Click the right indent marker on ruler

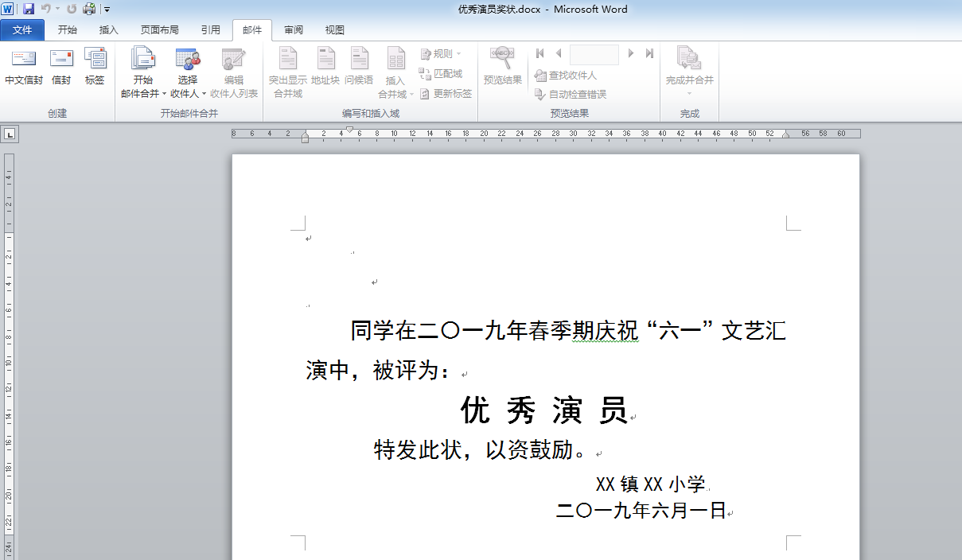coord(786,135)
